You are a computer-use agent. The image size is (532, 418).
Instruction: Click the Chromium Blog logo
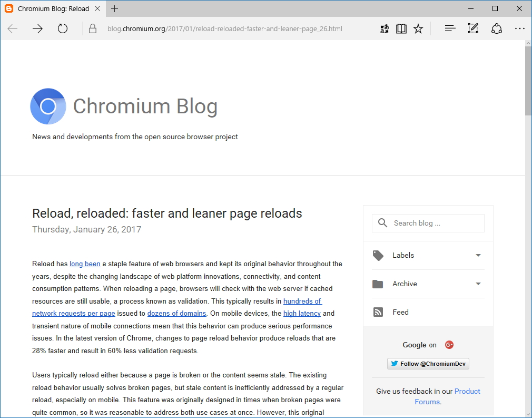[x=48, y=106]
